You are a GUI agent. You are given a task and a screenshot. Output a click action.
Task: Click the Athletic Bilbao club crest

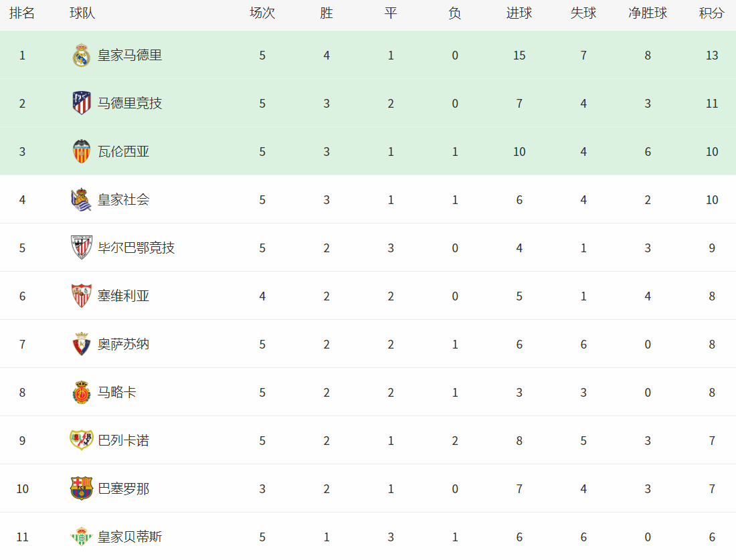point(81,248)
